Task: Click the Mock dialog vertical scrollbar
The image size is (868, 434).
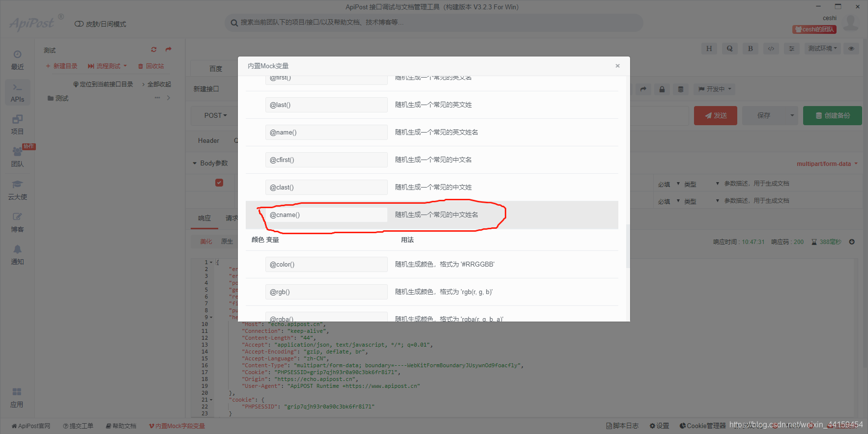Action: click(x=628, y=246)
